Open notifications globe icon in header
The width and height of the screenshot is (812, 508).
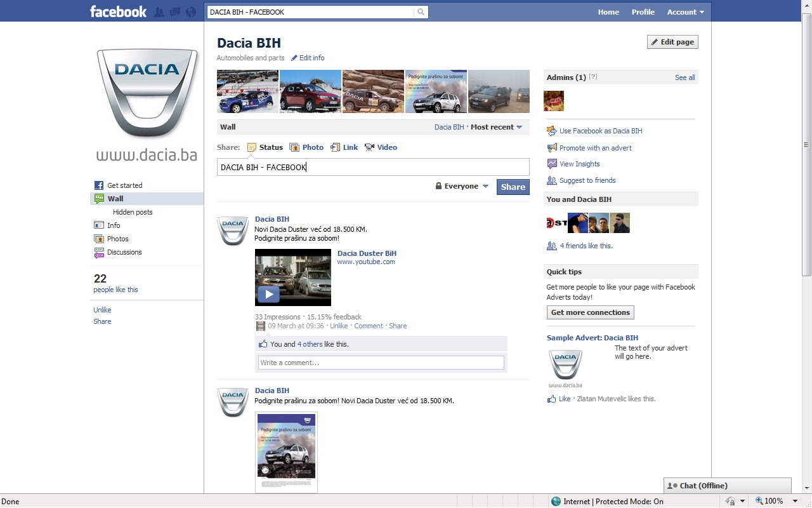coord(191,12)
